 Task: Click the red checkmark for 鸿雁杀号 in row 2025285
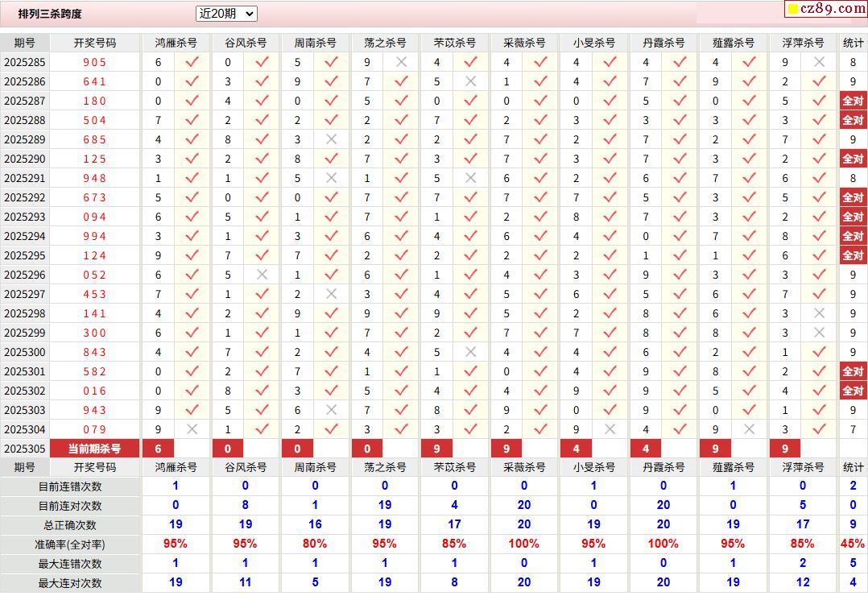click(192, 62)
